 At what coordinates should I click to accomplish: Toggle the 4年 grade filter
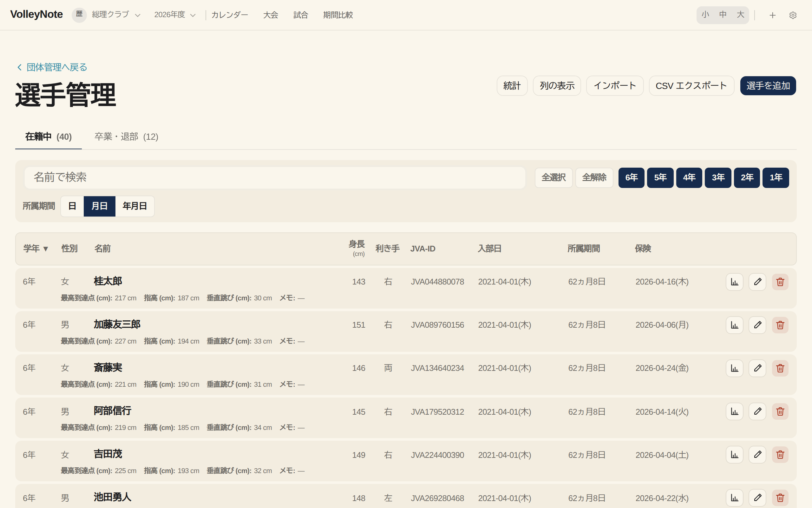coord(689,178)
